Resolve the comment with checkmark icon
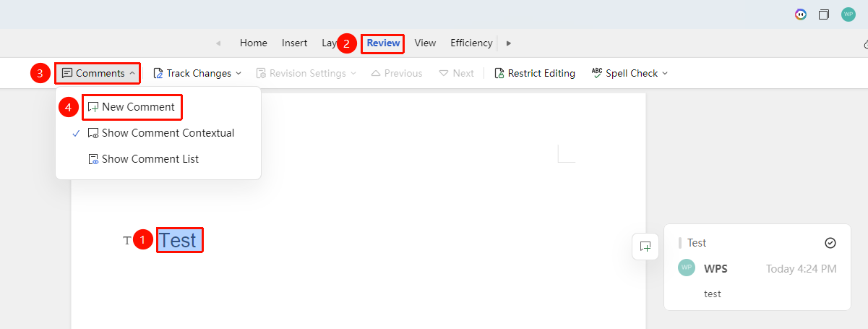This screenshot has height=329, width=868. pos(830,243)
